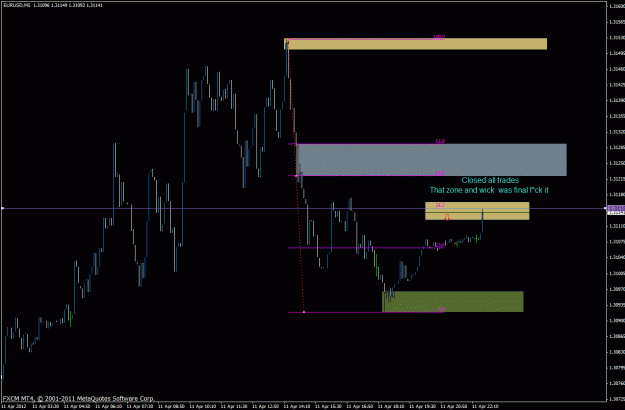Click the 11 Apr 10:10 time label
The width and height of the screenshot is (625, 410).
(202, 406)
